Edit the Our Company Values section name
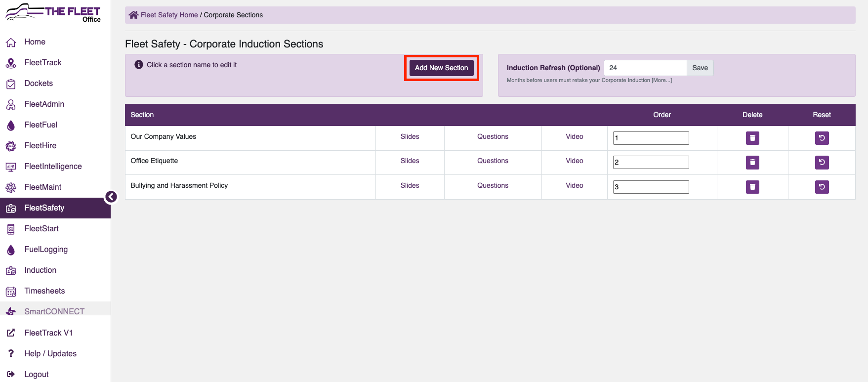The height and width of the screenshot is (382, 868). [x=163, y=136]
